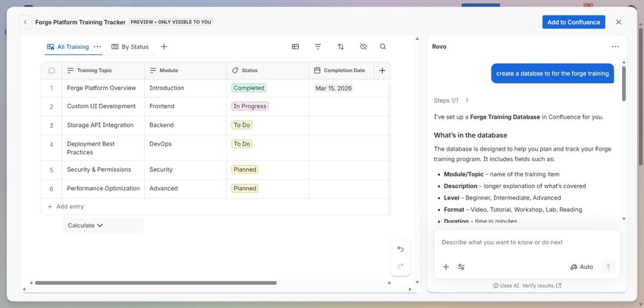Click the Add to Confluence button

pyautogui.click(x=574, y=22)
